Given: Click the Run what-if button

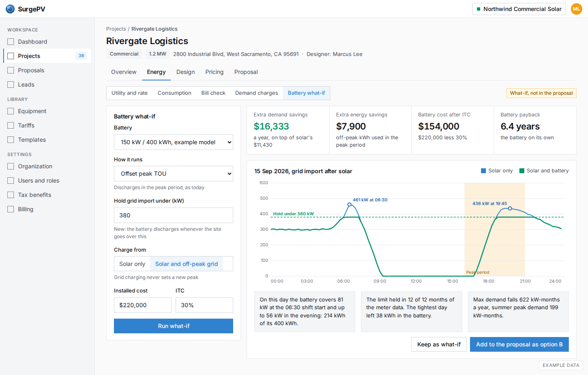Looking at the screenshot, I should click(x=174, y=326).
